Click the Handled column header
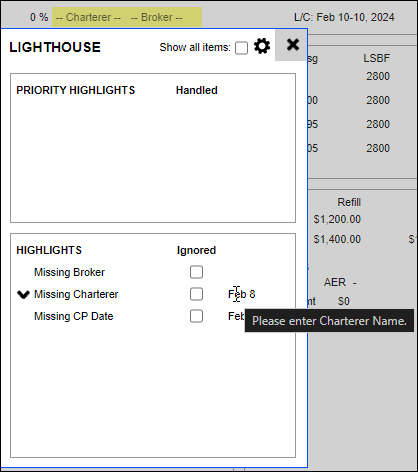 pyautogui.click(x=197, y=90)
